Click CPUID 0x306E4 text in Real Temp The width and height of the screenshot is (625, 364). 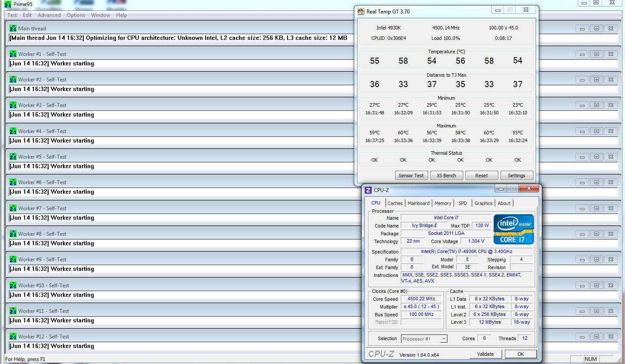[389, 38]
